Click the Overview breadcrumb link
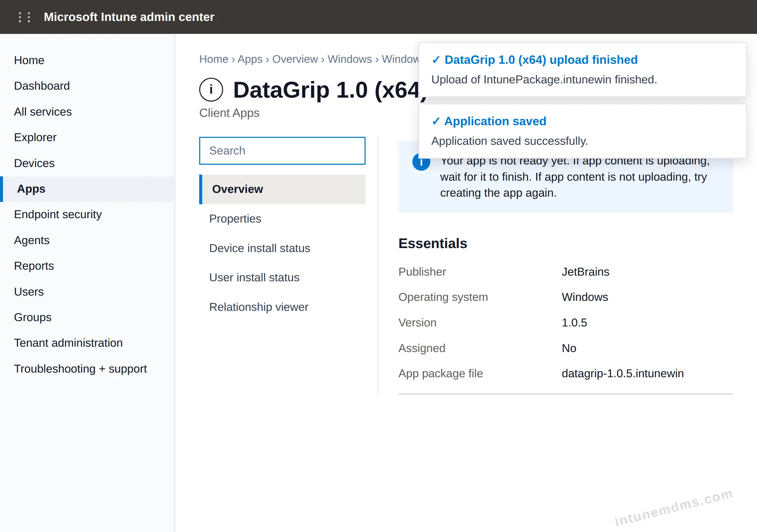 click(x=295, y=59)
